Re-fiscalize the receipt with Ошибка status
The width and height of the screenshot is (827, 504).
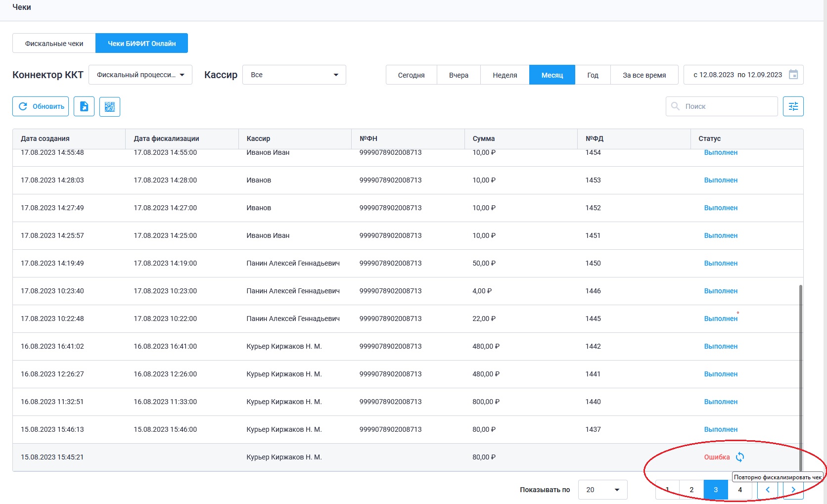(740, 457)
